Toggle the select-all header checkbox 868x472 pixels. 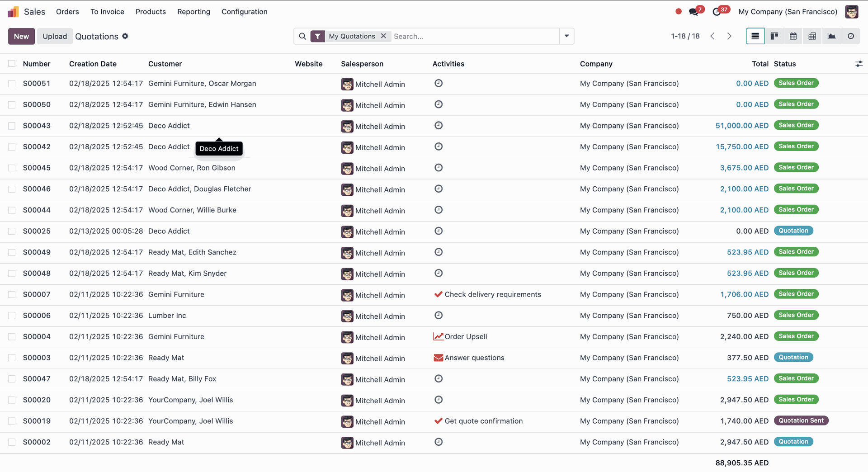12,64
